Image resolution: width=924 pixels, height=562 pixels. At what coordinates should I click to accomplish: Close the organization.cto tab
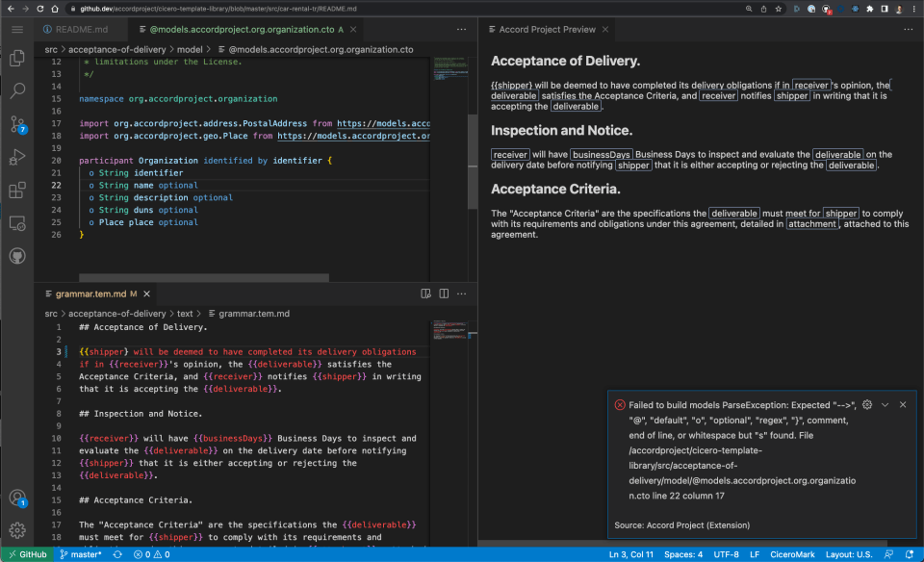click(x=353, y=30)
